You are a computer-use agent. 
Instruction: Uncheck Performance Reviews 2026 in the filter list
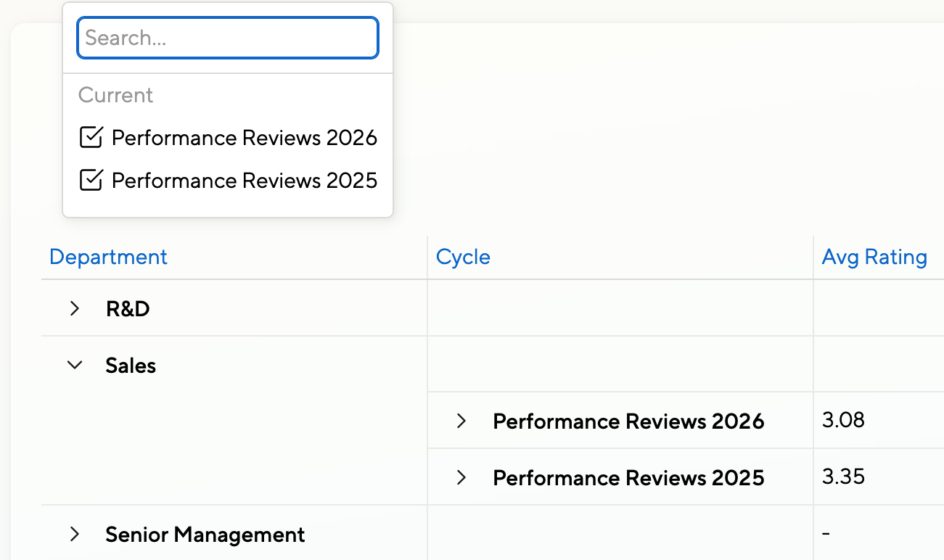(91, 138)
